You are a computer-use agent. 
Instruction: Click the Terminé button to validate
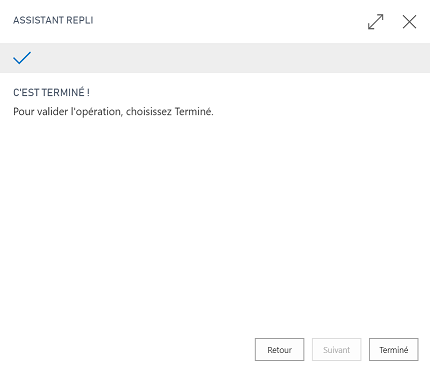(x=394, y=350)
